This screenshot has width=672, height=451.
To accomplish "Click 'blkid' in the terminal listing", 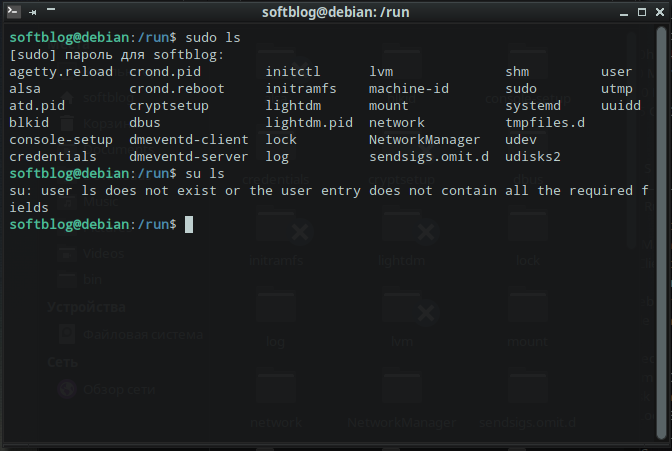I will 29,123.
